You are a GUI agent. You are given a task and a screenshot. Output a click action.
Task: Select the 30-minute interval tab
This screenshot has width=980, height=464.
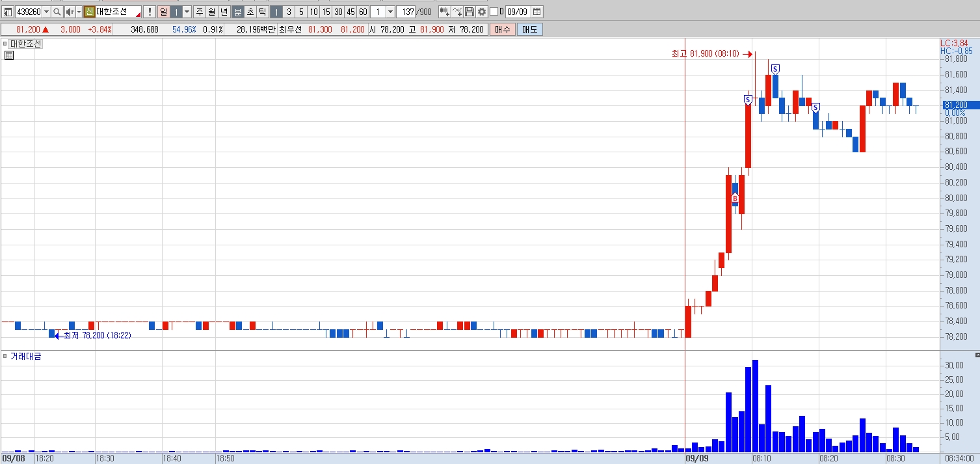click(338, 12)
